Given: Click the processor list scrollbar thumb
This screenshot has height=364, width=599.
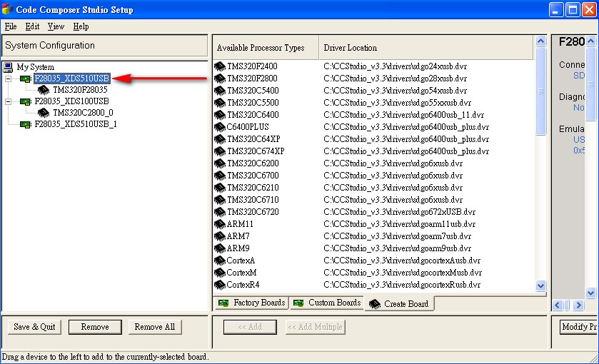Looking at the screenshot, I should [541, 91].
